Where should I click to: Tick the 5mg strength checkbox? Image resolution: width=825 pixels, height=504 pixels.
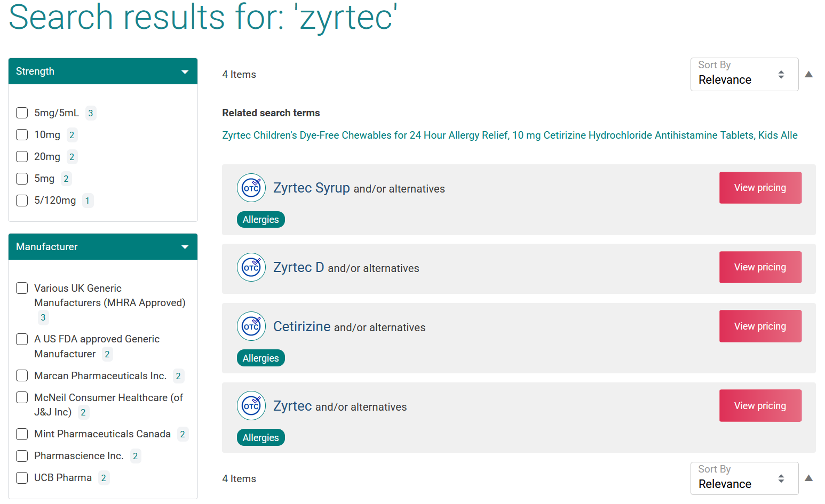click(x=22, y=179)
